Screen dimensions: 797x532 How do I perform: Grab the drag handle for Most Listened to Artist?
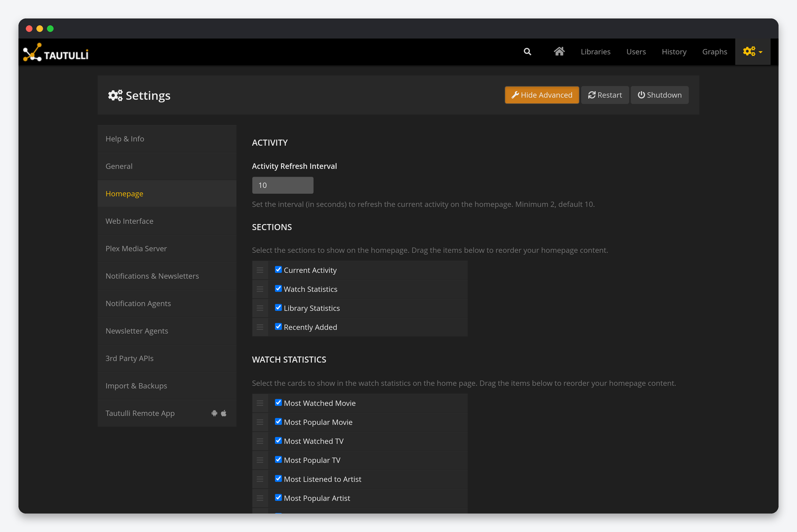(260, 479)
